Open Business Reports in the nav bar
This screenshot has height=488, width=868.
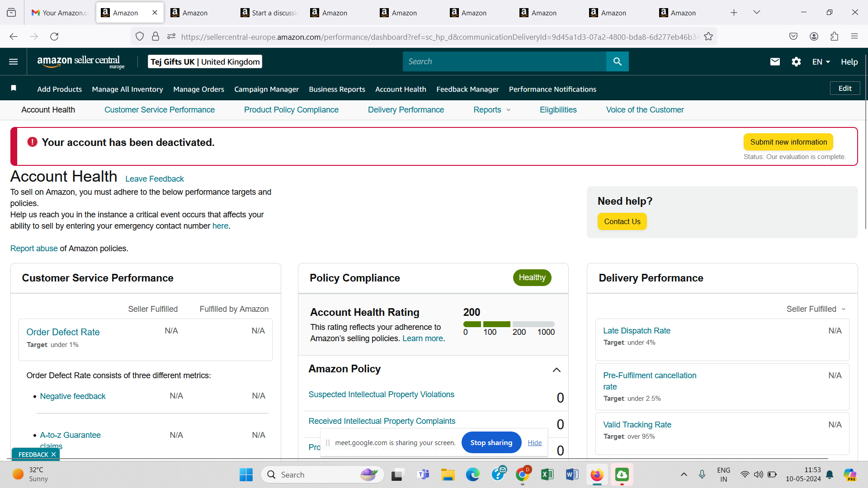click(x=337, y=89)
